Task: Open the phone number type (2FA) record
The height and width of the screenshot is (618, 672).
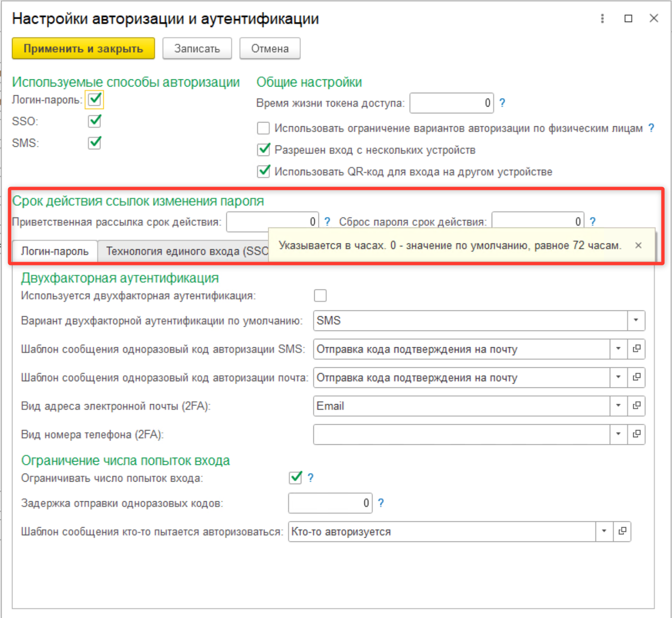Action: tap(636, 434)
